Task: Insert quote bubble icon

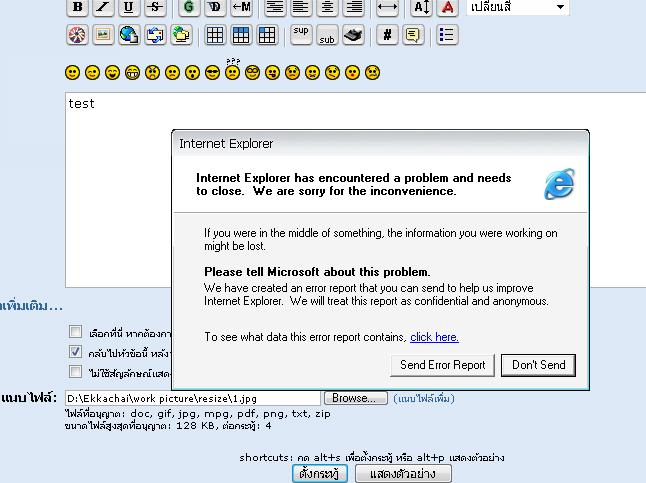Action: pyautogui.click(x=413, y=35)
